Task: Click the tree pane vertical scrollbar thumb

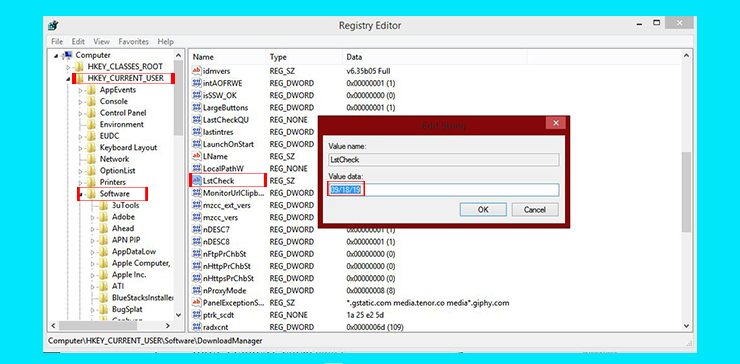Action: pyautogui.click(x=178, y=98)
